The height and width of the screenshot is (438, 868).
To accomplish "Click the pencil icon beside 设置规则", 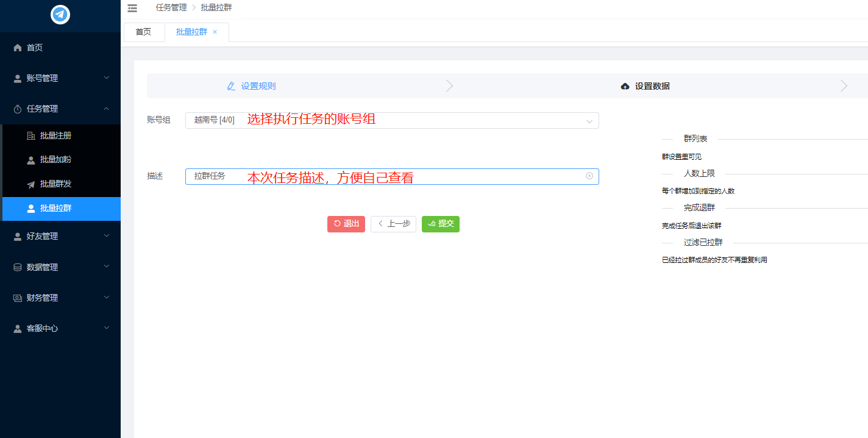I will (231, 87).
